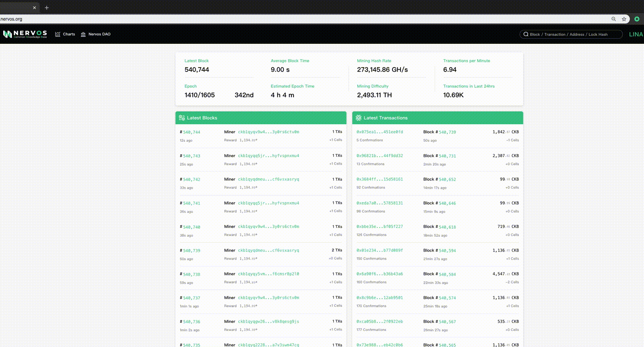
Task: Open a new browser tab
Action: pyautogui.click(x=47, y=8)
